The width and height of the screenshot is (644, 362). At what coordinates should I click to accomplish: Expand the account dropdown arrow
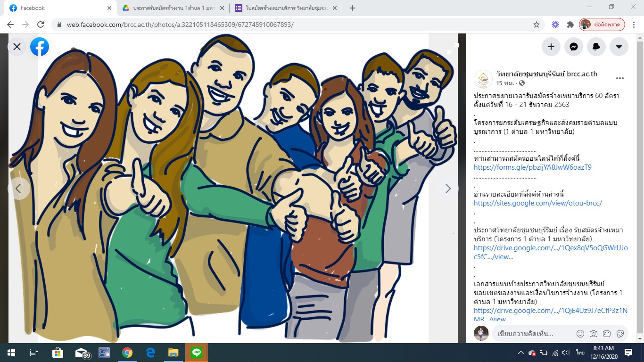[619, 47]
